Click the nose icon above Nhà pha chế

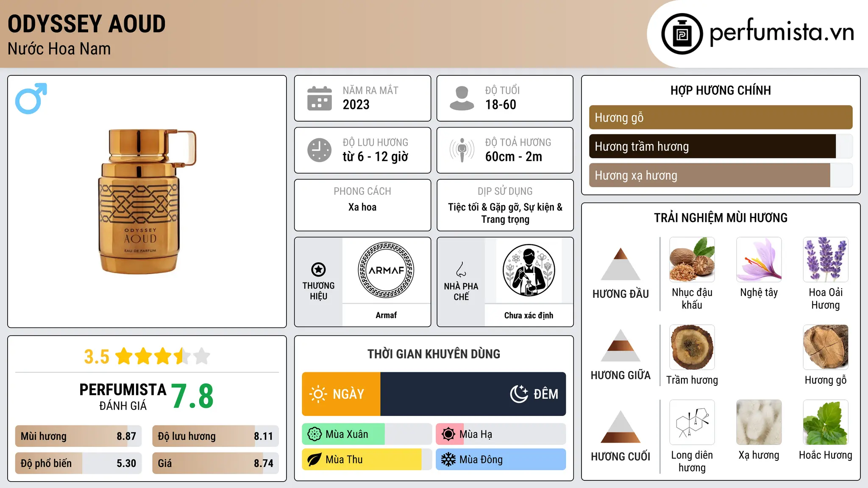click(x=461, y=269)
